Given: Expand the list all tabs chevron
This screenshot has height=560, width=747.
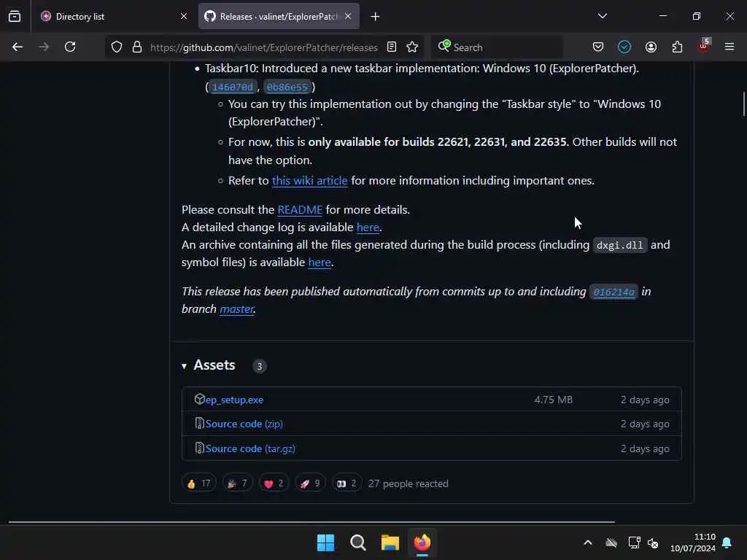Looking at the screenshot, I should (602, 16).
